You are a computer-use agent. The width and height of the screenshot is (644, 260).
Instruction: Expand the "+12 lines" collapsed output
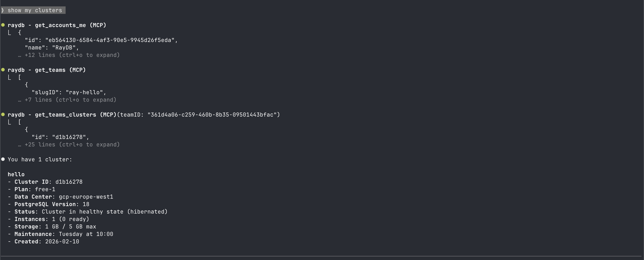[x=72, y=55]
